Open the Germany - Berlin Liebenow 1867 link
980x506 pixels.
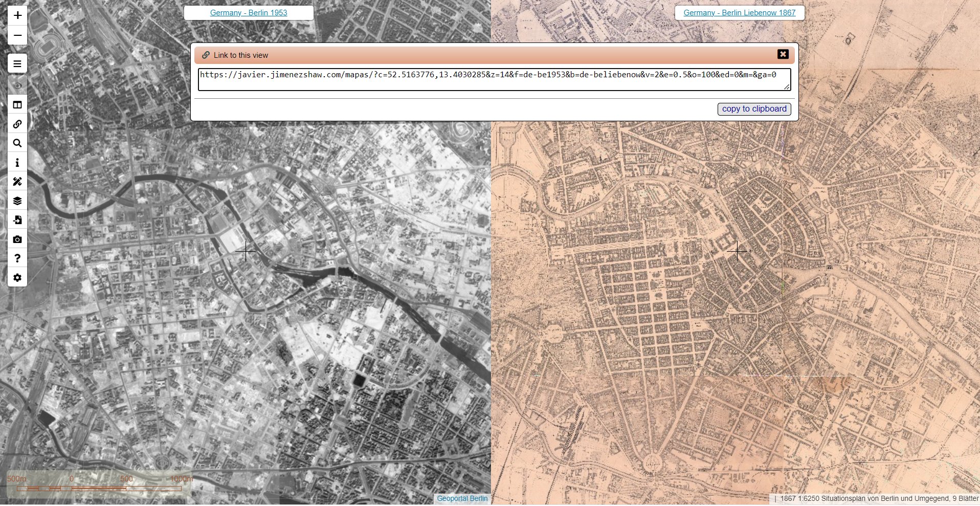click(x=740, y=13)
